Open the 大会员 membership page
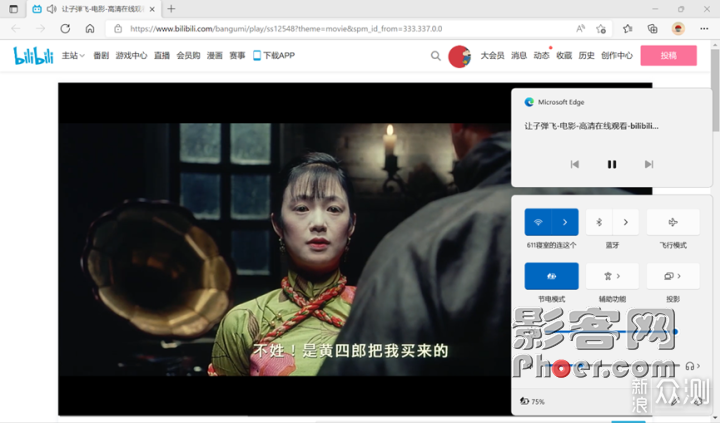720x423 pixels. click(x=492, y=56)
